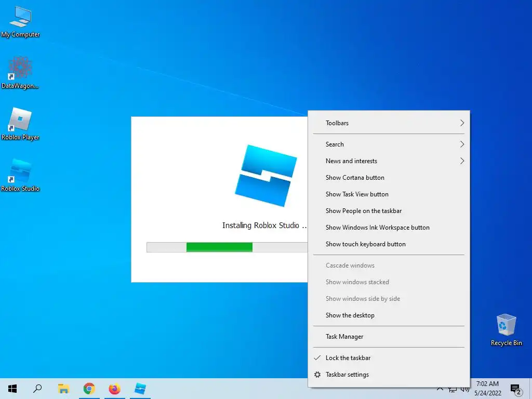Select the Recycle Bin icon
The width and height of the screenshot is (532, 399).
(506, 330)
